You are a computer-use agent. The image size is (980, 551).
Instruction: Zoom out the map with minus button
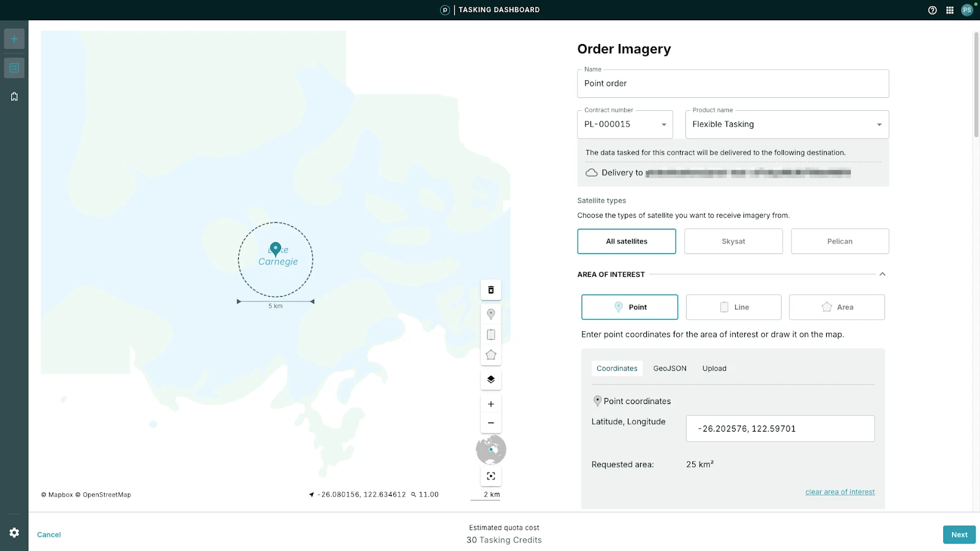(x=491, y=423)
